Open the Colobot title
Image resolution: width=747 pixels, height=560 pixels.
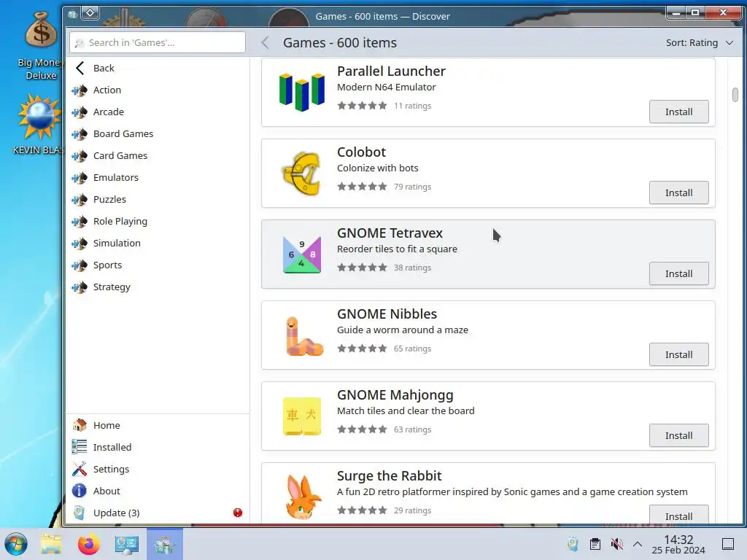click(x=361, y=152)
